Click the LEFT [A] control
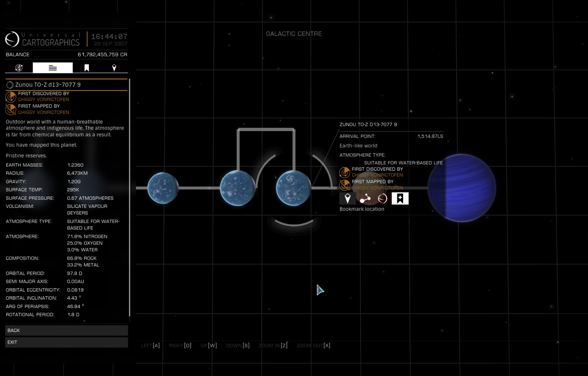Viewport: 588px width, 376px height. 150,346
